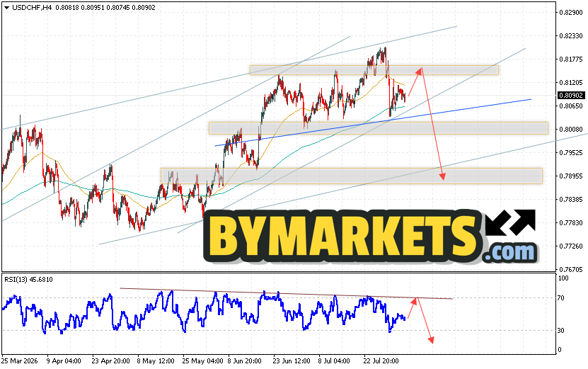Click the RSI scale value 70

point(561,298)
